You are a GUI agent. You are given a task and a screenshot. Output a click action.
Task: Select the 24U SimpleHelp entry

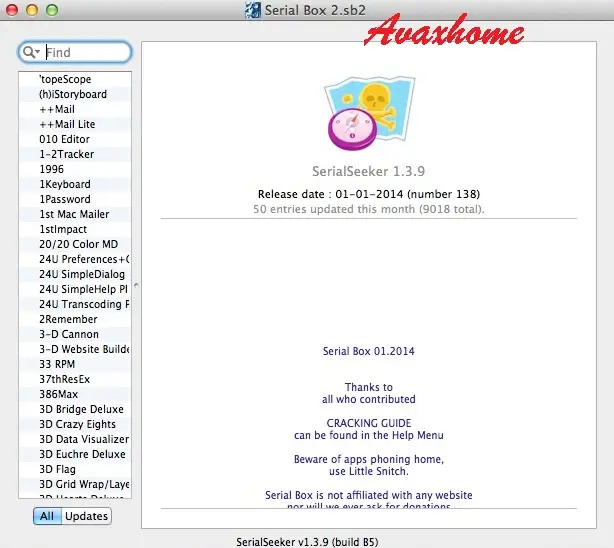(75, 289)
